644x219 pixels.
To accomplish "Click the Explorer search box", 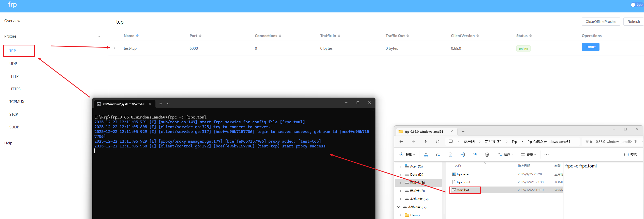I will pyautogui.click(x=611, y=142).
